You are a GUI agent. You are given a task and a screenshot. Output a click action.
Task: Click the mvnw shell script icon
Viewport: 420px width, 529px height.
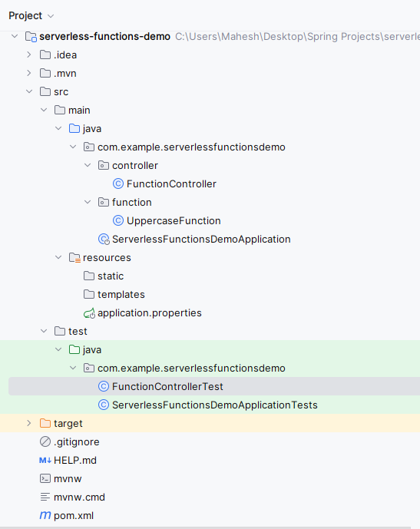pyautogui.click(x=45, y=479)
